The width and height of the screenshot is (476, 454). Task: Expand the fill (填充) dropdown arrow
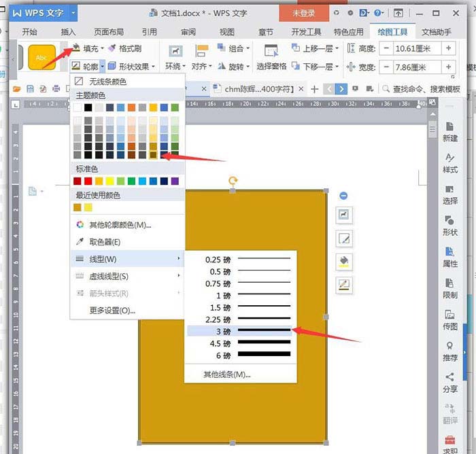102,48
